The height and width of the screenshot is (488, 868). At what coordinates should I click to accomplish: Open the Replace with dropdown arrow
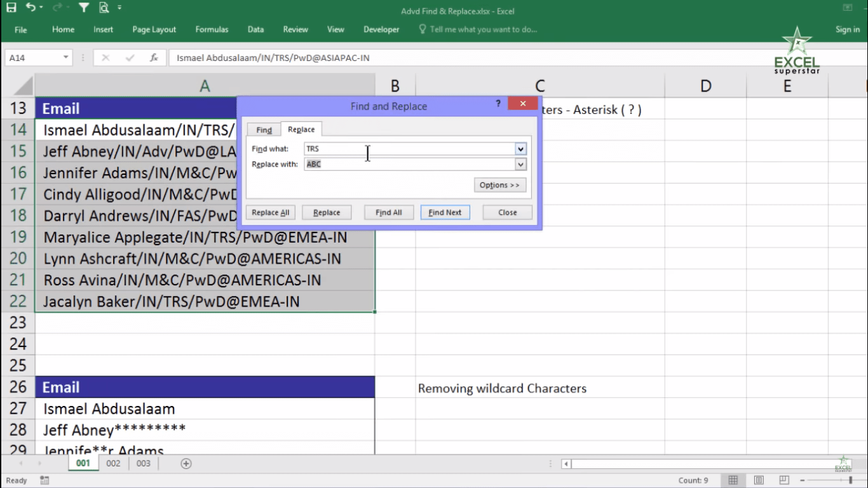520,164
